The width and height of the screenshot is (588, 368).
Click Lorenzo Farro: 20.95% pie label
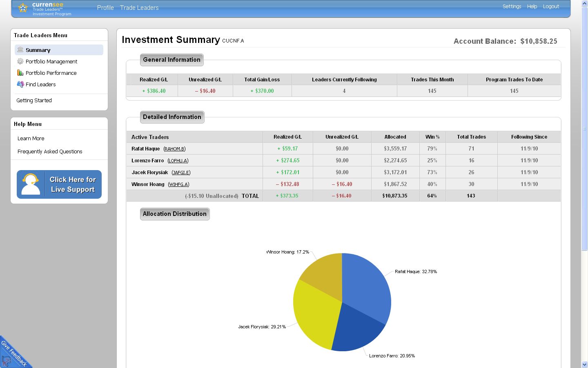[x=392, y=356]
